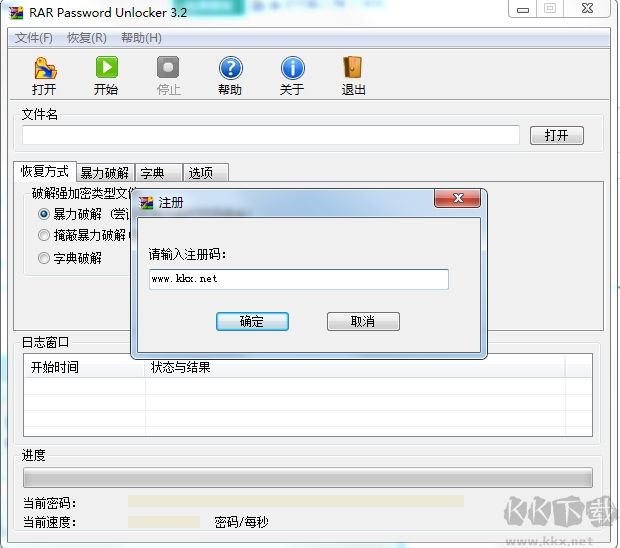620x548 pixels.
Task: Switch to the 字典 tab
Action: coord(159,173)
